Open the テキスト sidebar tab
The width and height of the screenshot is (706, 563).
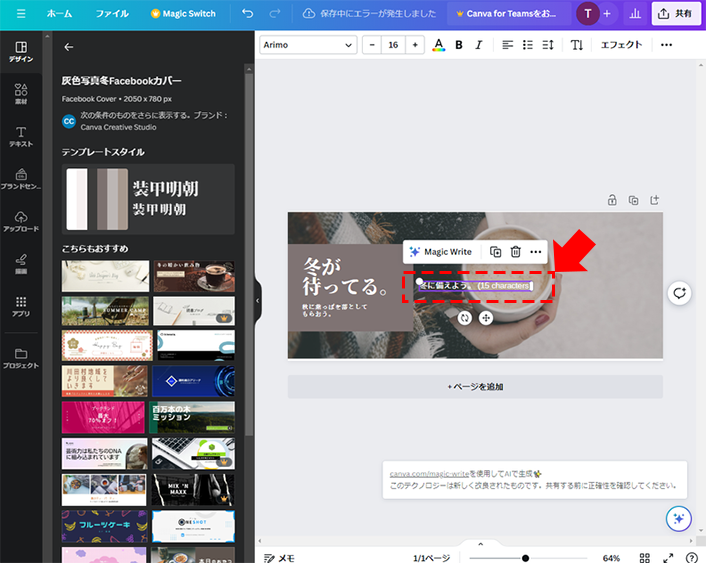click(x=21, y=137)
